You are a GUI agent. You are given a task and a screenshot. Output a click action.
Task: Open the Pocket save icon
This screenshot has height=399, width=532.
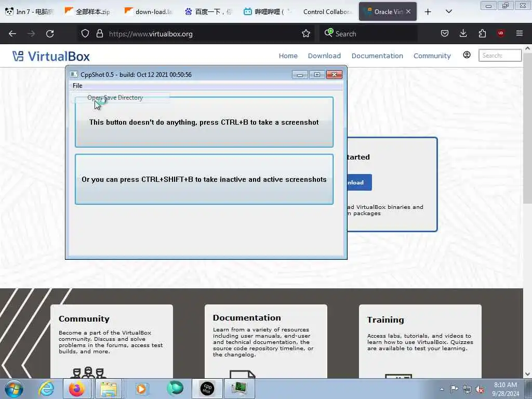(x=445, y=34)
